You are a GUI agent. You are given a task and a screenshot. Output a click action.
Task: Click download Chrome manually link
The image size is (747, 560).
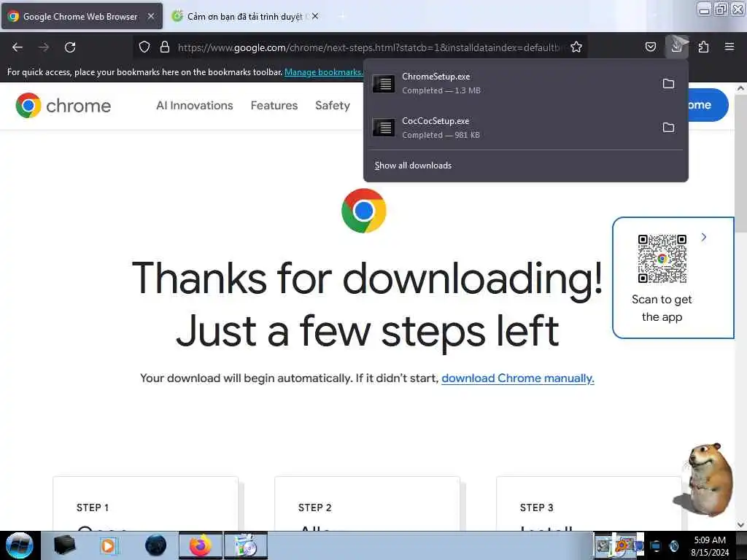[518, 378]
